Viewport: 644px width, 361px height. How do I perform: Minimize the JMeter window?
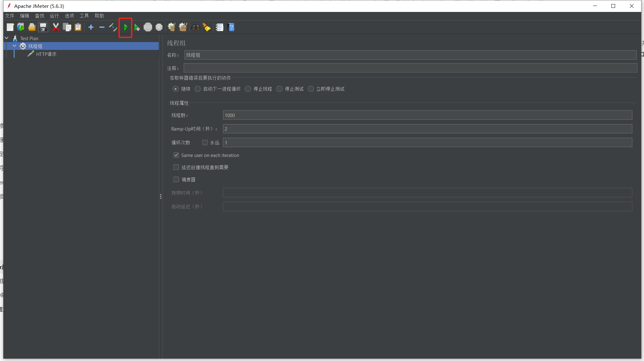coord(595,6)
